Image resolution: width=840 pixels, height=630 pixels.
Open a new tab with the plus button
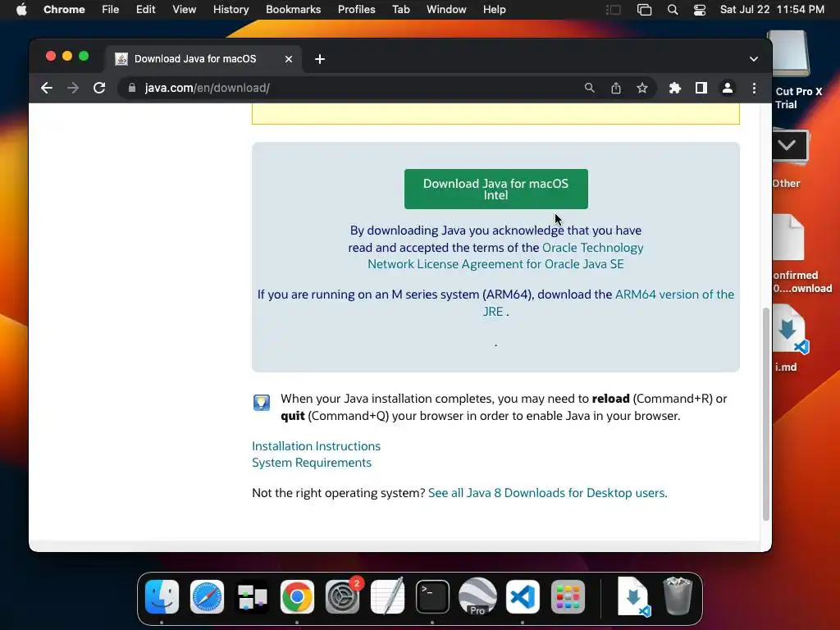point(320,59)
